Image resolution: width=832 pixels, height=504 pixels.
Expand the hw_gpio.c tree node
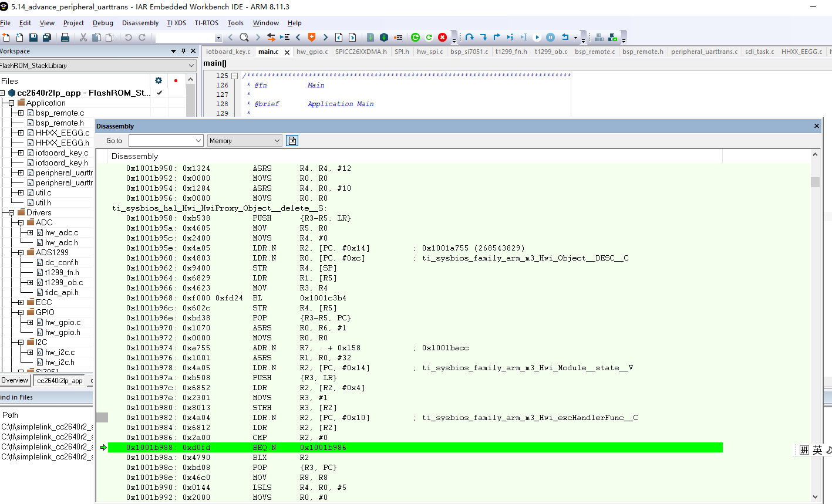30,322
